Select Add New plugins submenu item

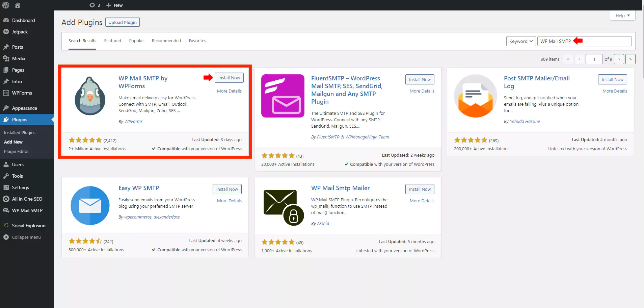click(x=13, y=142)
